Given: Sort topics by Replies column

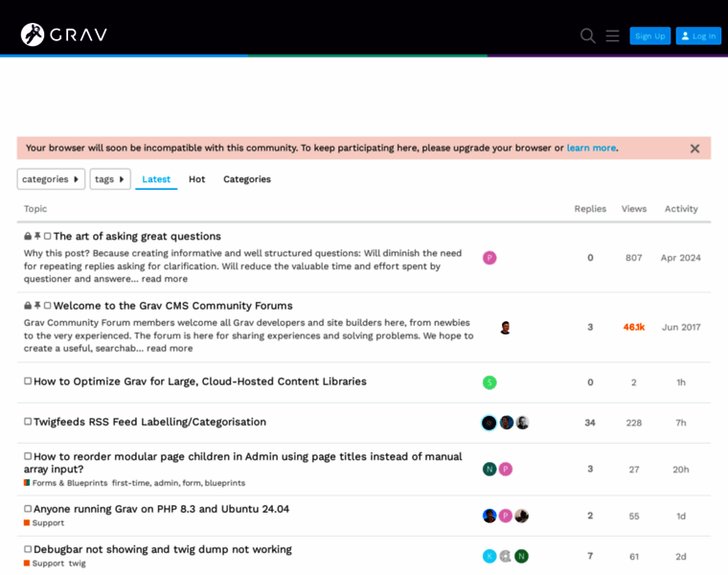Looking at the screenshot, I should (590, 209).
